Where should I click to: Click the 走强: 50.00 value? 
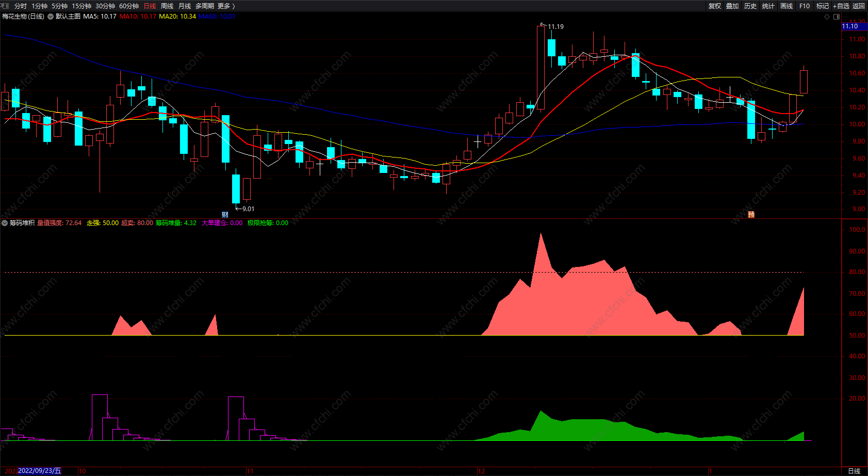click(103, 223)
